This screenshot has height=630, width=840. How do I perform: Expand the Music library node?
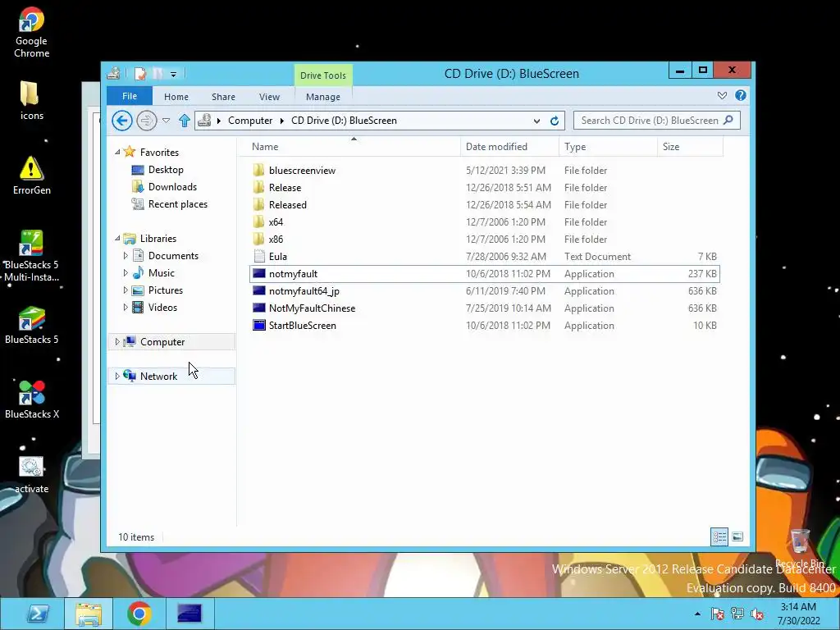[126, 272]
